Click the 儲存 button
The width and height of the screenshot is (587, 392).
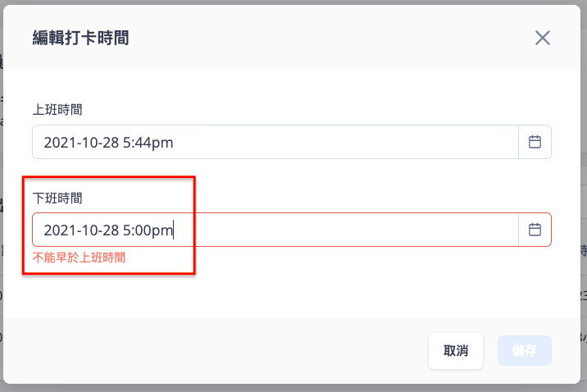524,350
